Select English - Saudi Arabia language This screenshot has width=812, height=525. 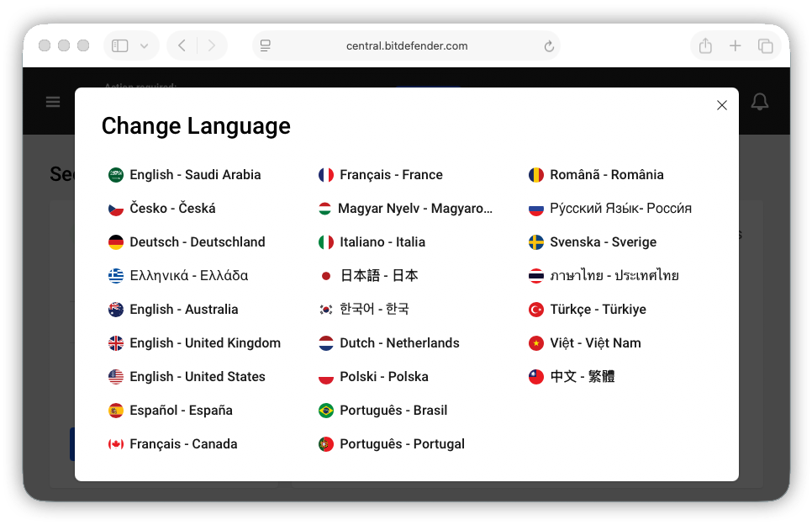tap(184, 175)
